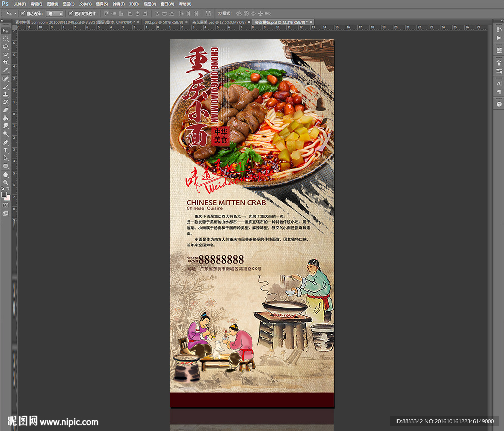Select the Brush tool
This screenshot has height=431, width=504.
point(6,87)
